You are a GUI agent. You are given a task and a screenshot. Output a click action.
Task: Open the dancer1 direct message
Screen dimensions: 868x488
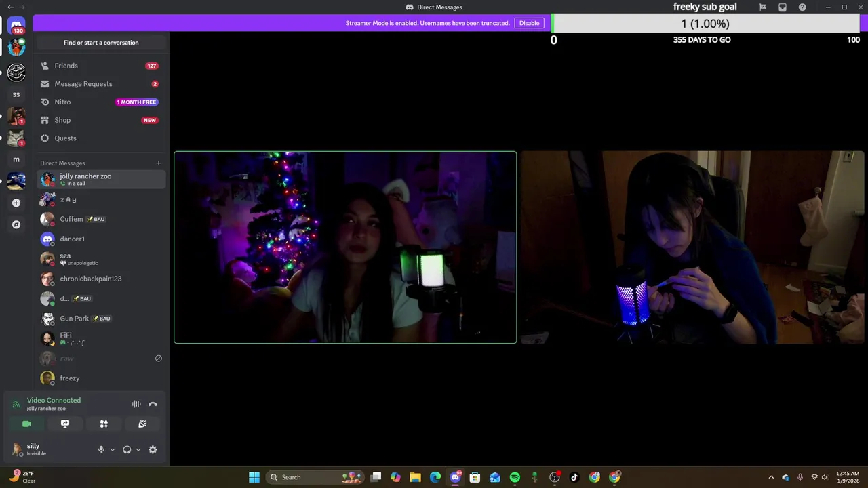101,239
